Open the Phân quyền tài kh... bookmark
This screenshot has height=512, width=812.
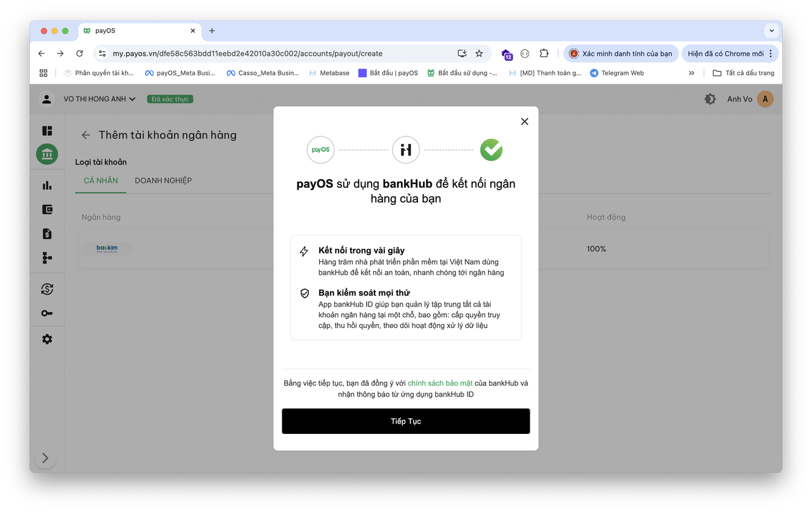tap(99, 73)
